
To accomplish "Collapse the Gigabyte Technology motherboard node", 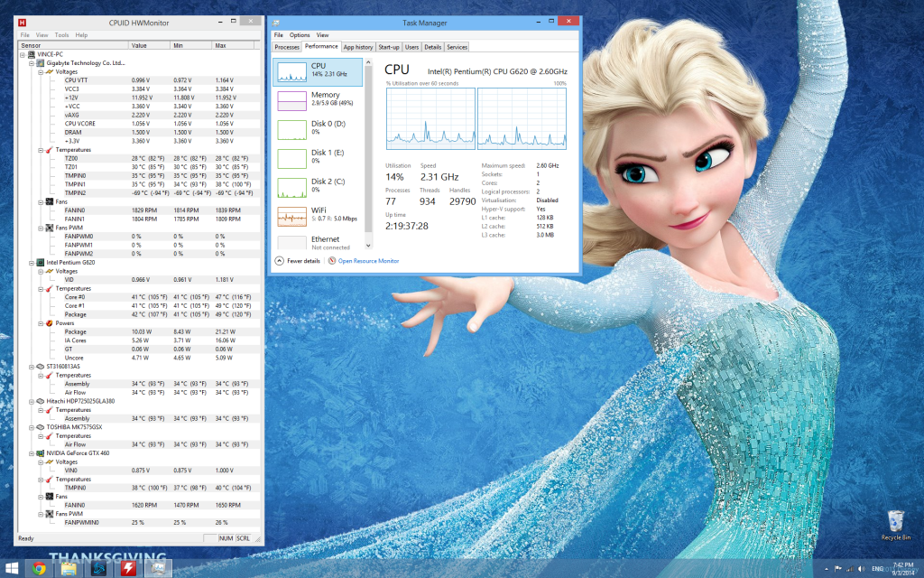I will click(x=31, y=63).
